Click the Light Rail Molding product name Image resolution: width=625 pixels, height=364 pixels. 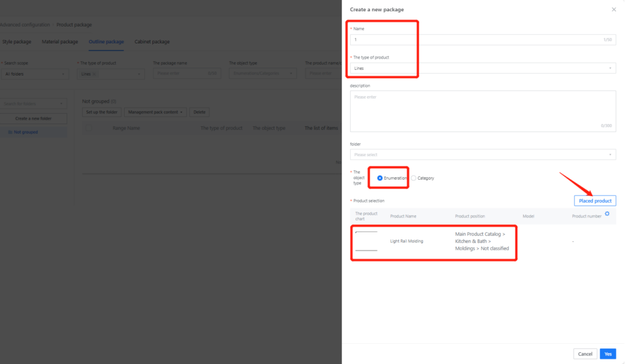407,241
